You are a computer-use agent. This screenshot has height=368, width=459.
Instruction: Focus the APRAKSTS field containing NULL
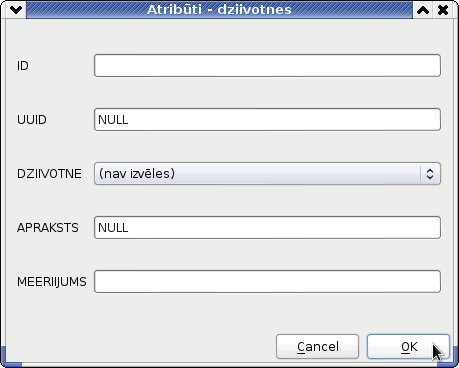pos(267,228)
